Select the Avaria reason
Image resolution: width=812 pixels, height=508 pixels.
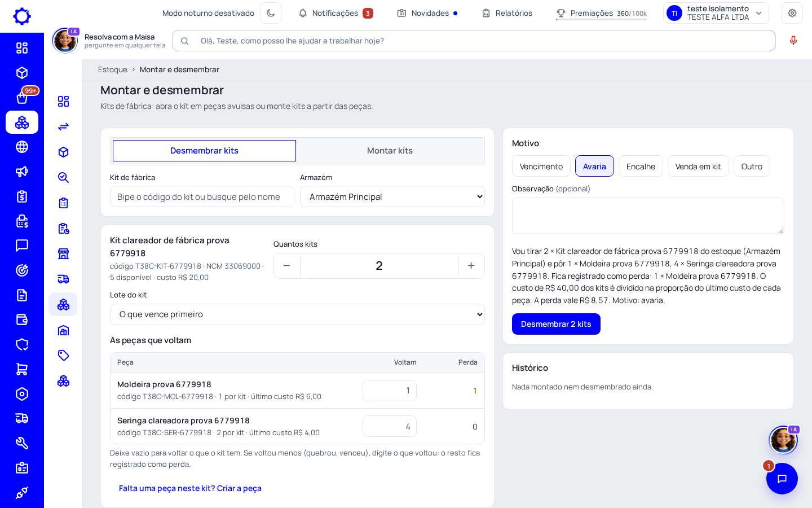[594, 166]
